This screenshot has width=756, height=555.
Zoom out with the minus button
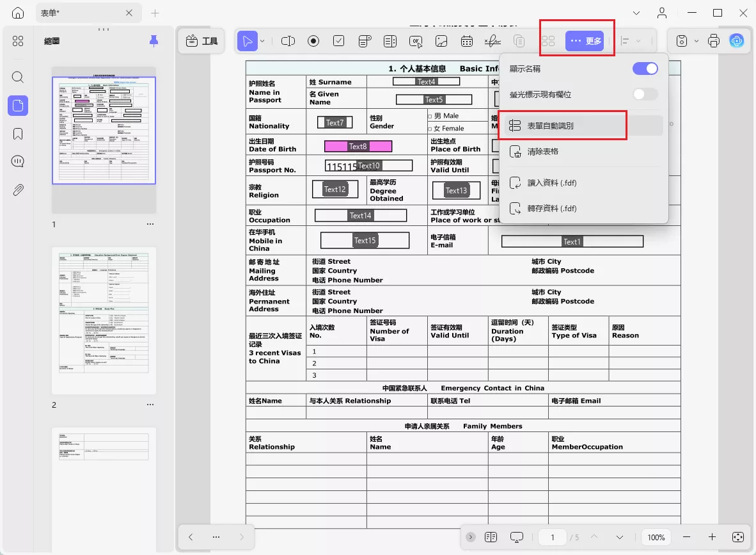(x=686, y=537)
